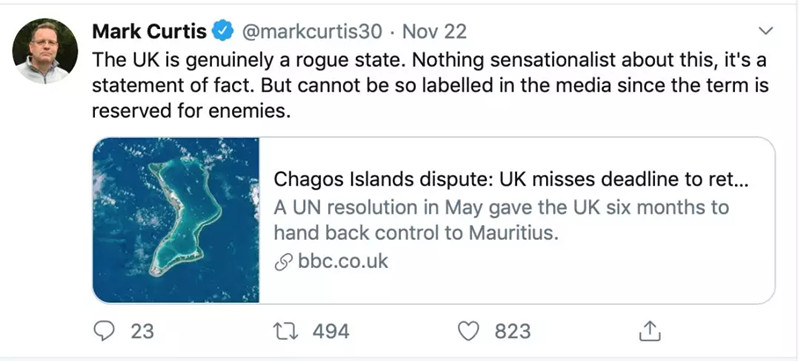Click the Nov 22 tweet timestamp
Image resolution: width=800 pixels, height=361 pixels.
coord(434,32)
